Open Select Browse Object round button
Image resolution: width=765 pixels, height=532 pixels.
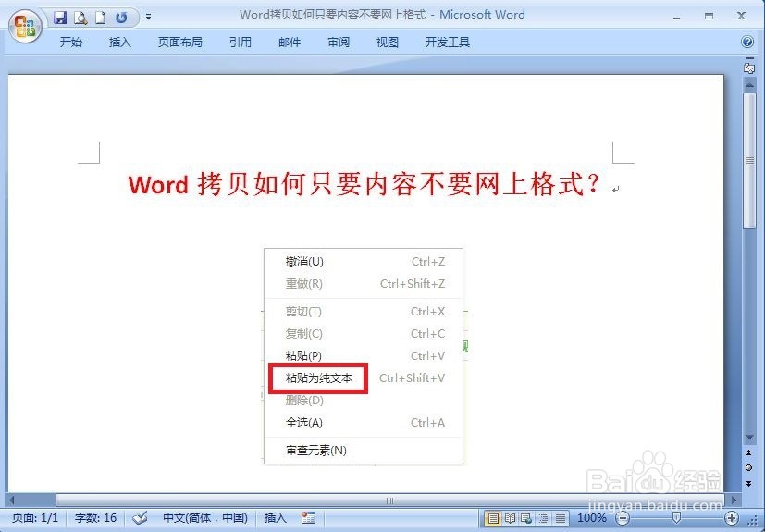[749, 467]
